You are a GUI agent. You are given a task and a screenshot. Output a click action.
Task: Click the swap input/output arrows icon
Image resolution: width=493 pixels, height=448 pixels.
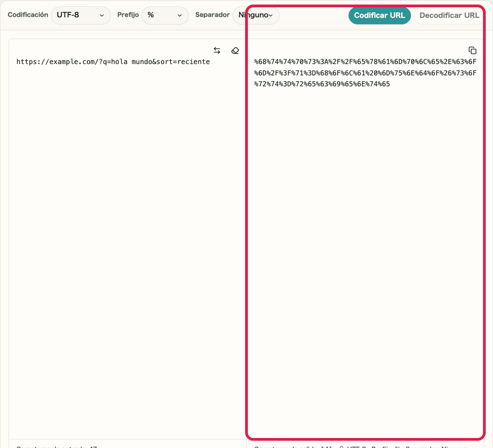[x=217, y=50]
